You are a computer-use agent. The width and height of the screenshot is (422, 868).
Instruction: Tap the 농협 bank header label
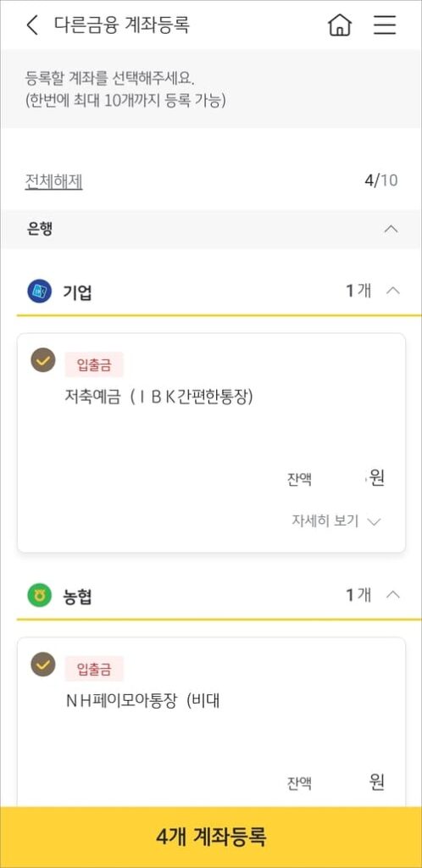[x=77, y=596]
